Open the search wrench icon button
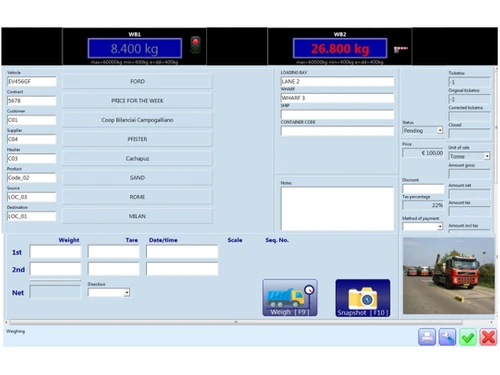 click(x=447, y=337)
